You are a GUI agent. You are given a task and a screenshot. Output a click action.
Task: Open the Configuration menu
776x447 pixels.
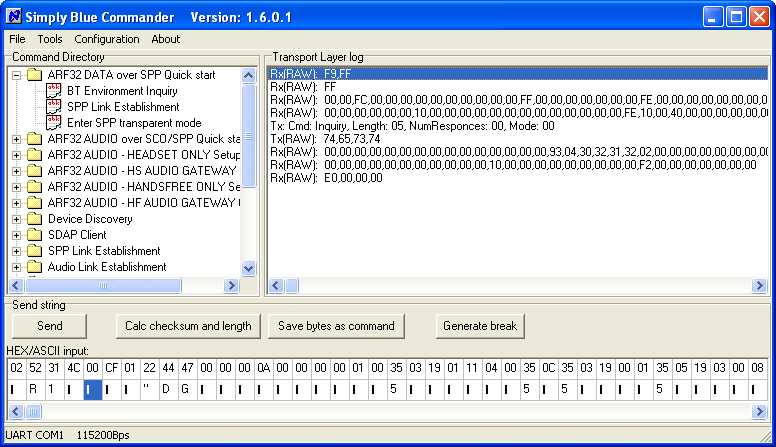pos(106,39)
